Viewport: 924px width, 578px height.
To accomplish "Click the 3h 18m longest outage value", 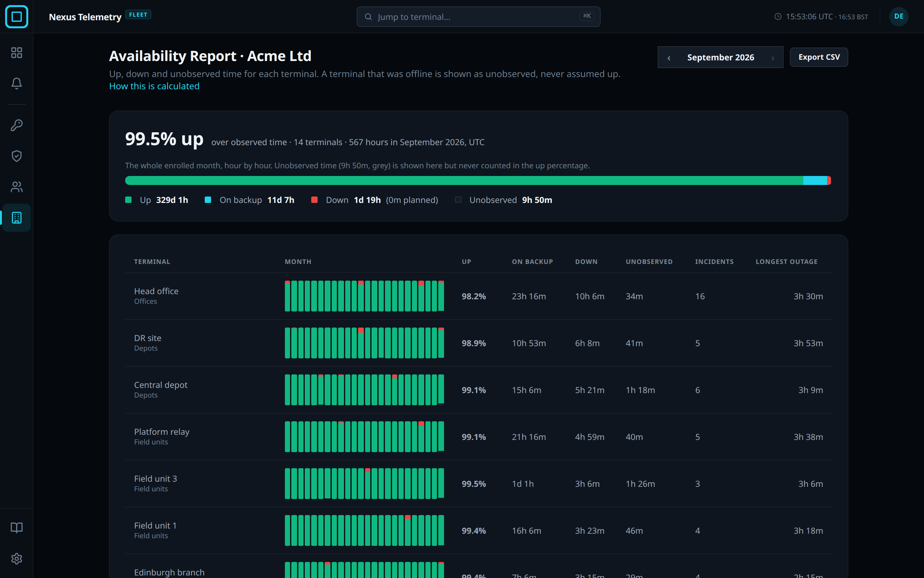I will click(x=808, y=530).
